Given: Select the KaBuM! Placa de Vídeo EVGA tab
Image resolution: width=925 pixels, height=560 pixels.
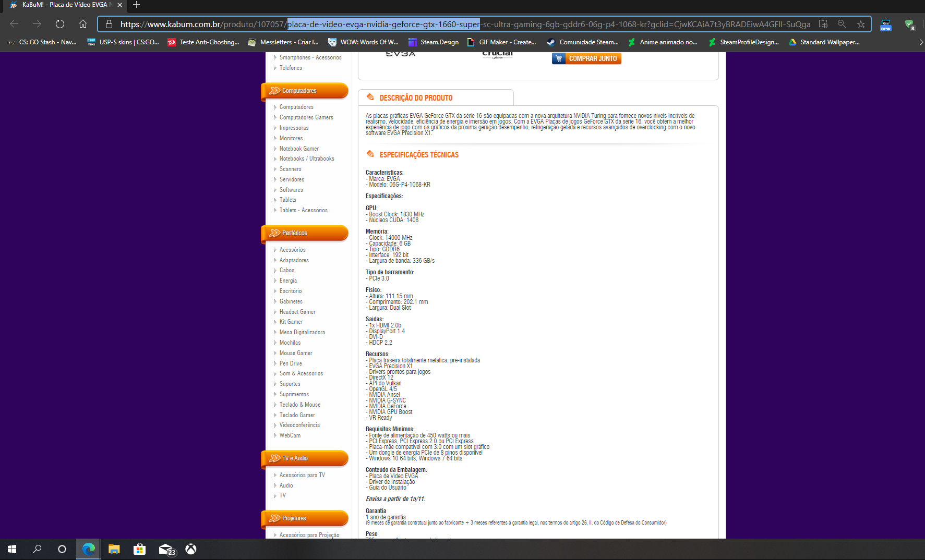Looking at the screenshot, I should (x=66, y=5).
